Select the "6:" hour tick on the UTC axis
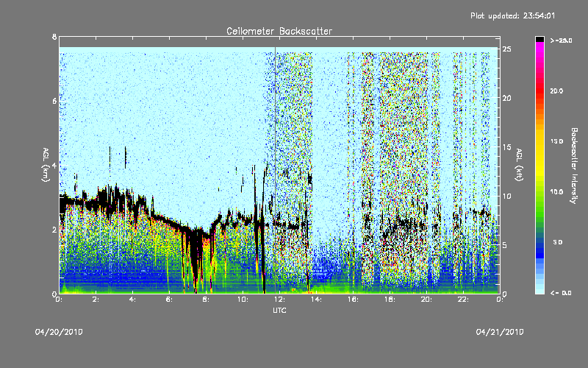Image resolution: width=588 pixels, height=368 pixels. click(x=170, y=300)
